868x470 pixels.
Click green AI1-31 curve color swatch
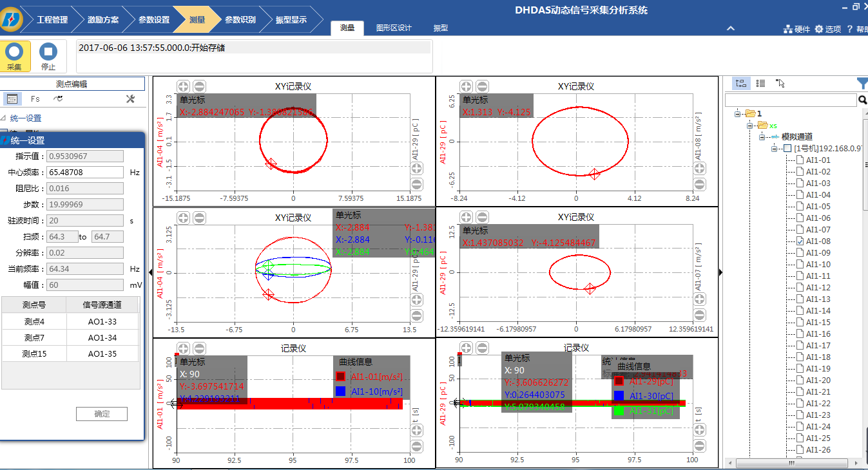point(619,411)
